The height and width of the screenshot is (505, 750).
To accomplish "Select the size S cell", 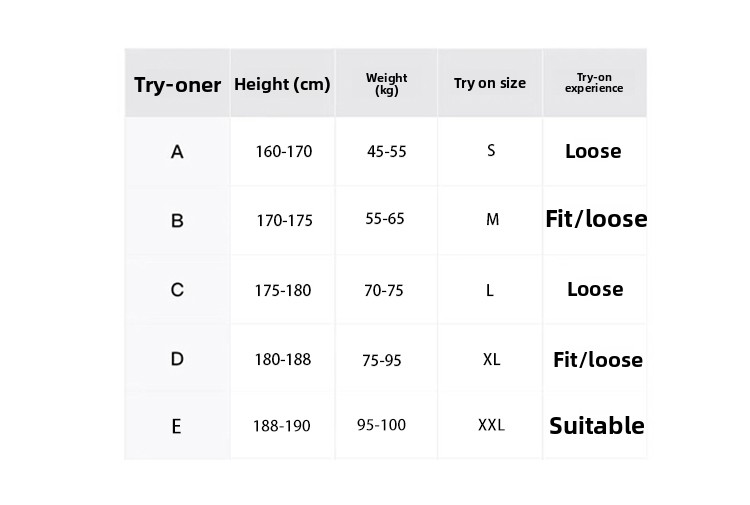I will [x=491, y=151].
